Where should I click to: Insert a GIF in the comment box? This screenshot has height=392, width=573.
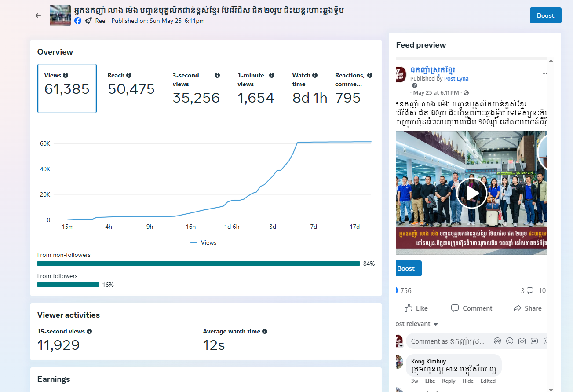534,341
